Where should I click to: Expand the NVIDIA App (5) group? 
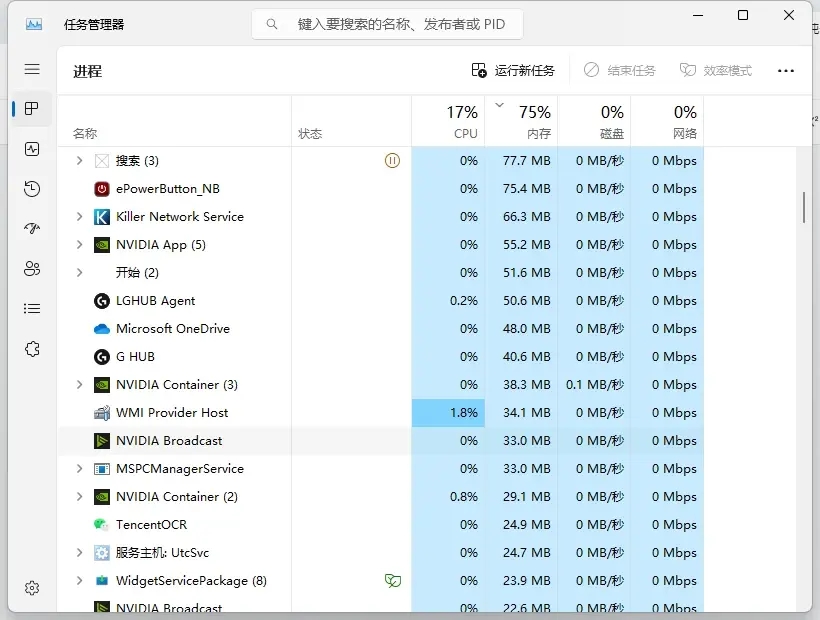79,244
